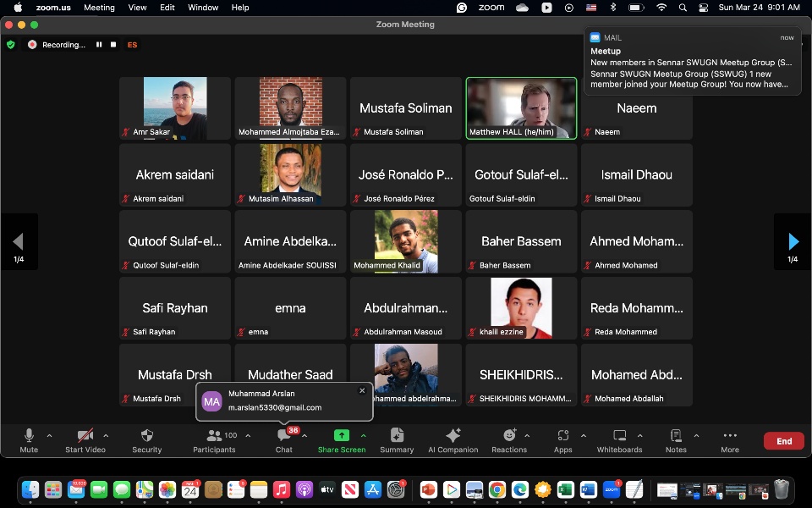
Task: Open the Participants panel
Action: tap(214, 440)
